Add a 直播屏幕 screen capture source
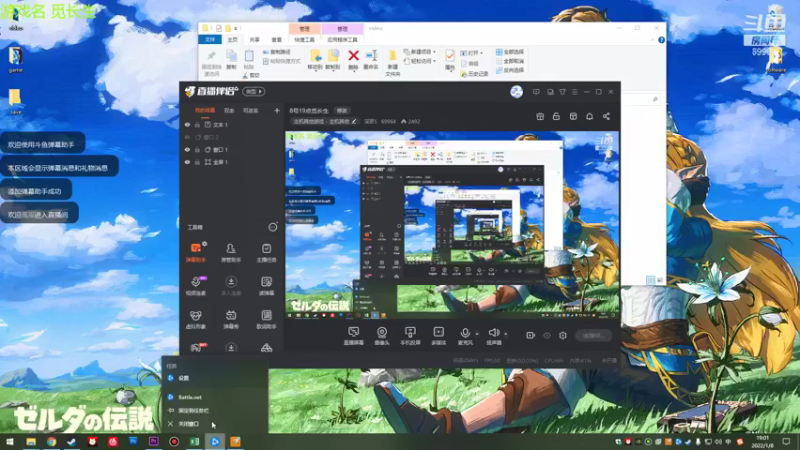This screenshot has width=800, height=450. point(354,336)
